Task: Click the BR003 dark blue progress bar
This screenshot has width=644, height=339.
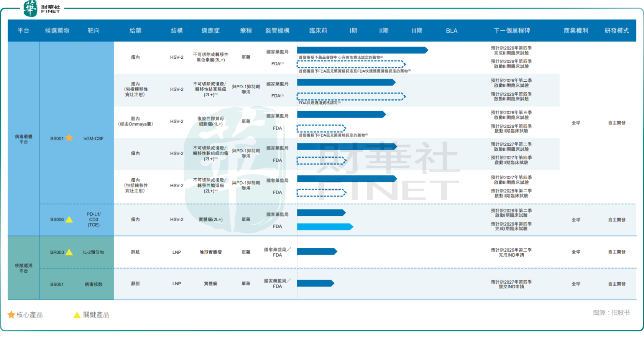Action: click(317, 252)
